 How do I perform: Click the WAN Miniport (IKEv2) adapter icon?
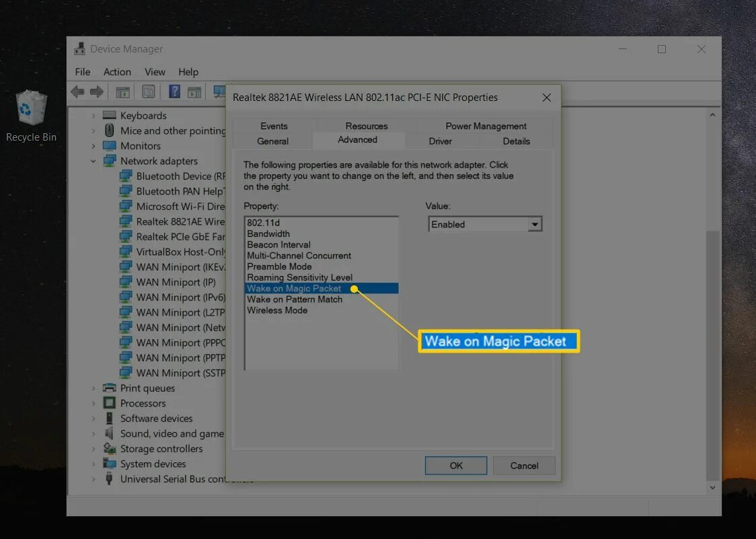(x=125, y=267)
